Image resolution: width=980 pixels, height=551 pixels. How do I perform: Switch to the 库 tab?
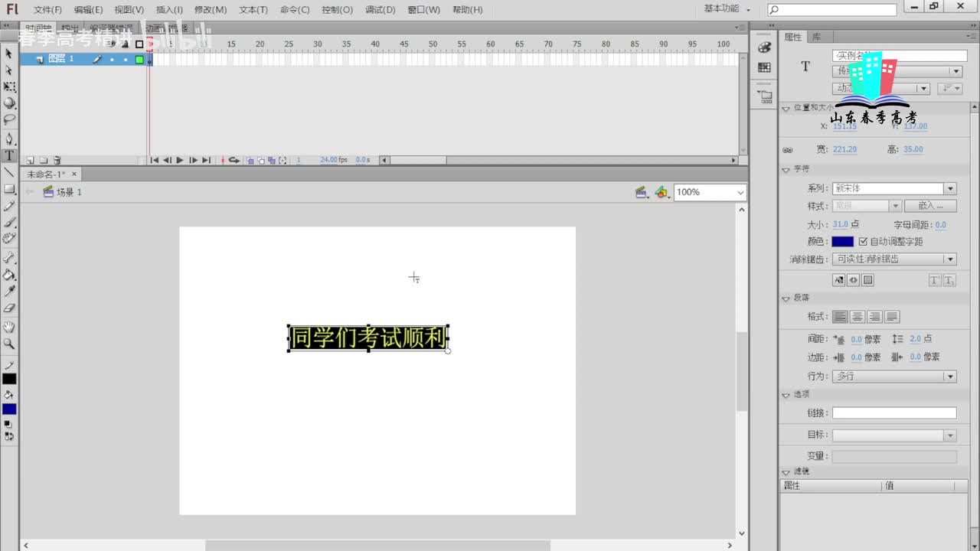(x=817, y=37)
